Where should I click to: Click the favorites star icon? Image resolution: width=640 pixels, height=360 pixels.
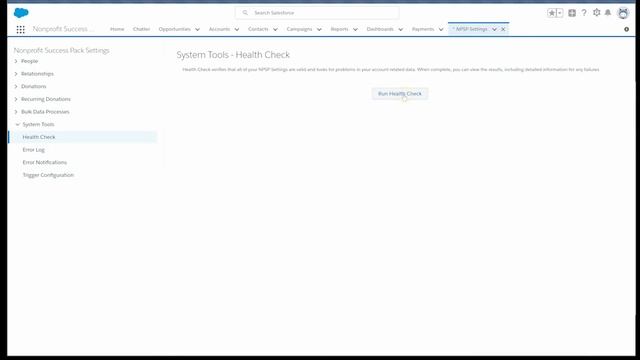click(551, 13)
